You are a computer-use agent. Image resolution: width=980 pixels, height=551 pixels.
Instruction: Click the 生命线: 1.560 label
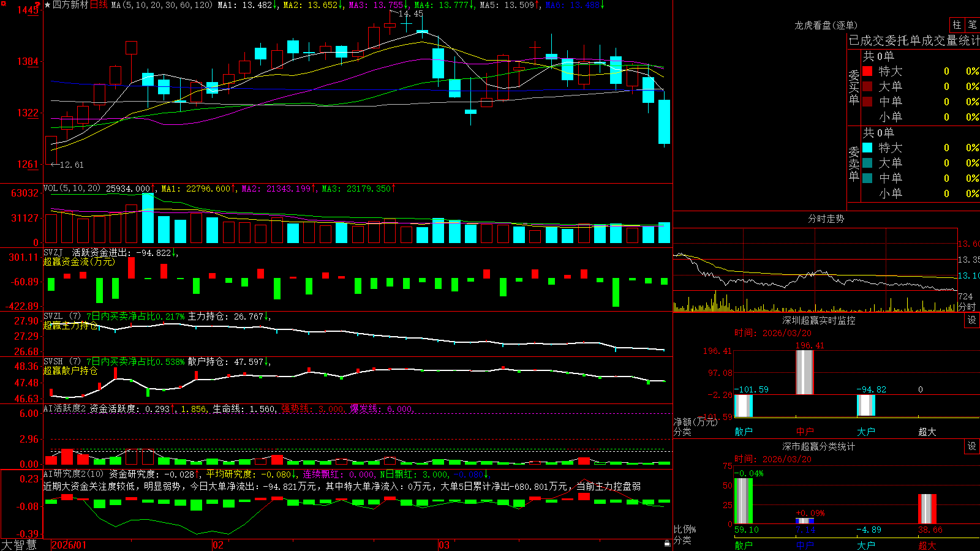(244, 409)
